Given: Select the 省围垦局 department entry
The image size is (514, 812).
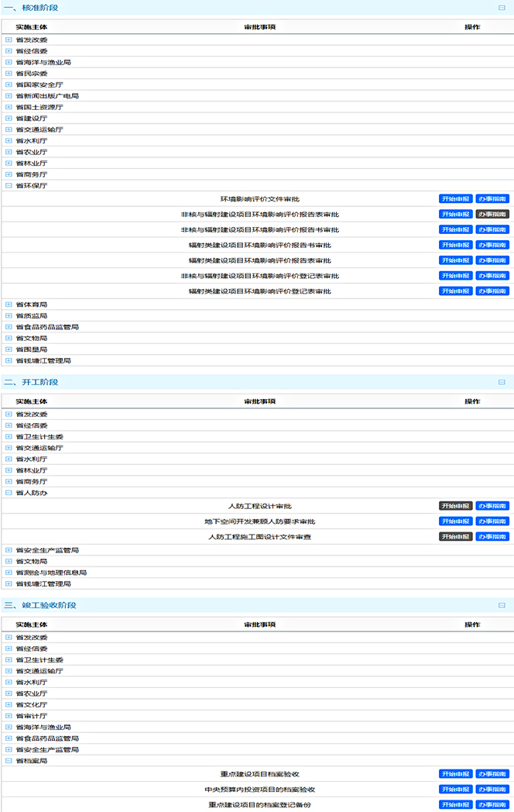Looking at the screenshot, I should pos(31,349).
